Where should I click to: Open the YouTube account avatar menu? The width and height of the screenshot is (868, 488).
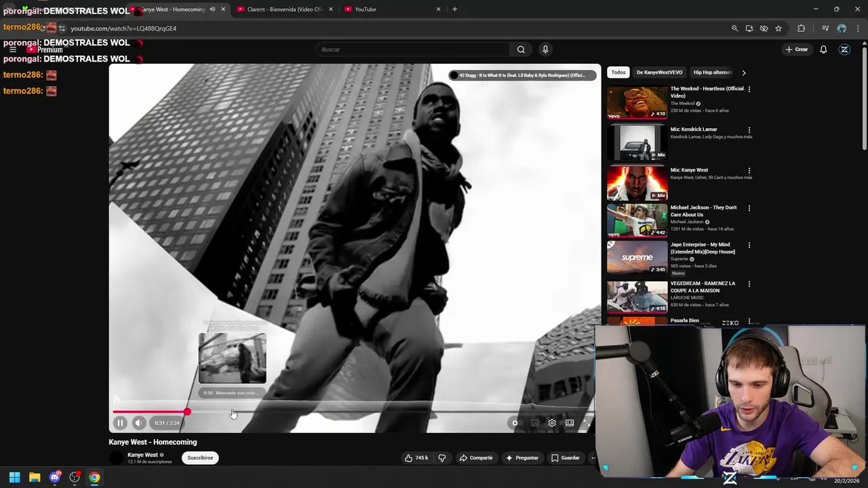(844, 49)
